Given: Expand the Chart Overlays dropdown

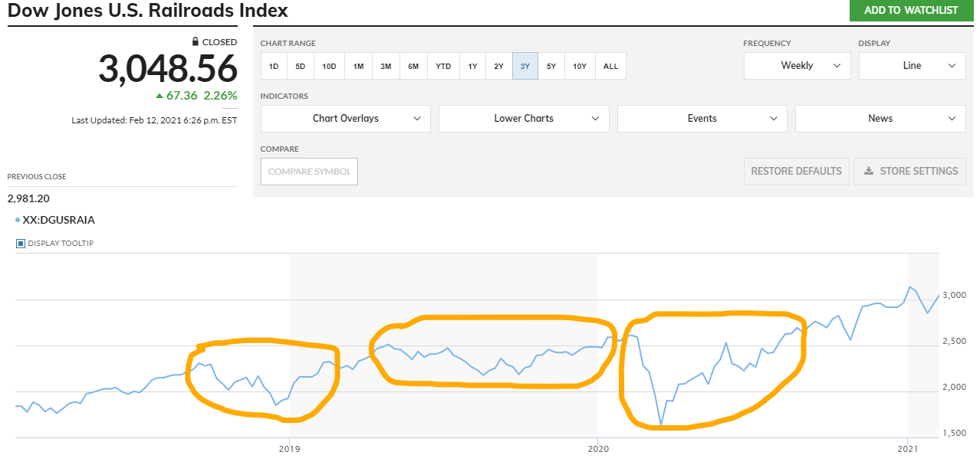Looking at the screenshot, I should point(345,119).
